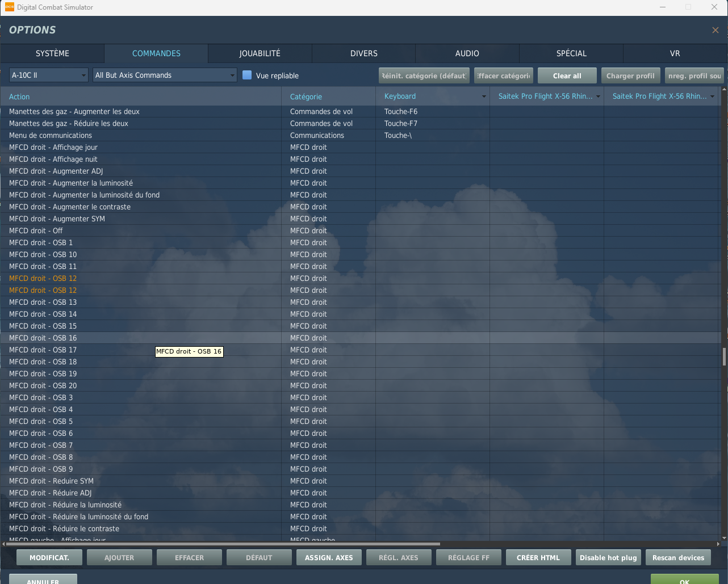The width and height of the screenshot is (728, 584).
Task: Select the MFCD droit - OSB 10 row
Action: tap(360, 254)
